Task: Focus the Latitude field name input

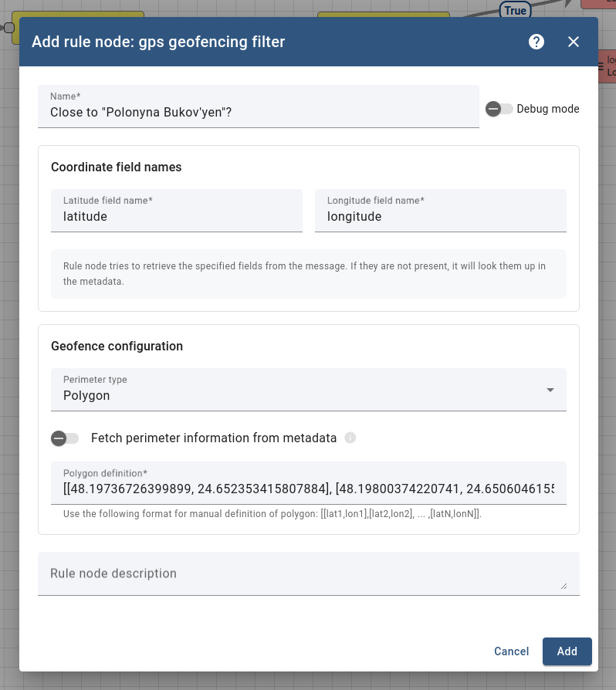Action: [x=177, y=217]
